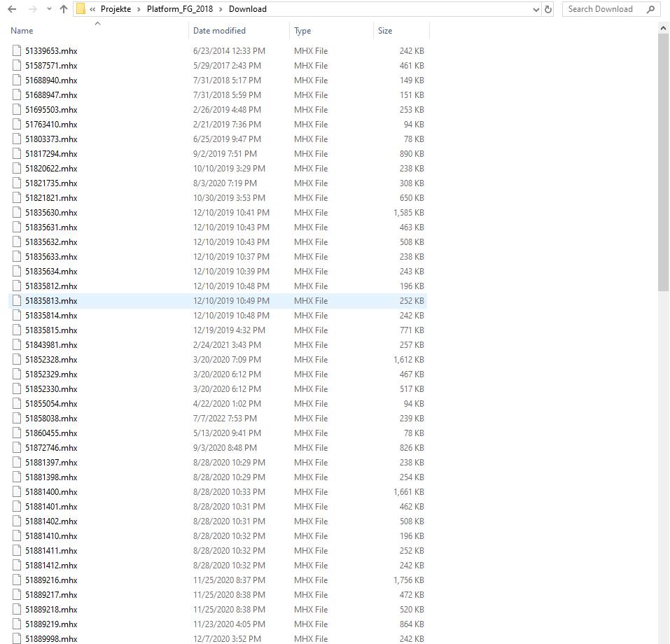Click the file icon beside 51889998.mhx
670x644 pixels.
tap(15, 638)
